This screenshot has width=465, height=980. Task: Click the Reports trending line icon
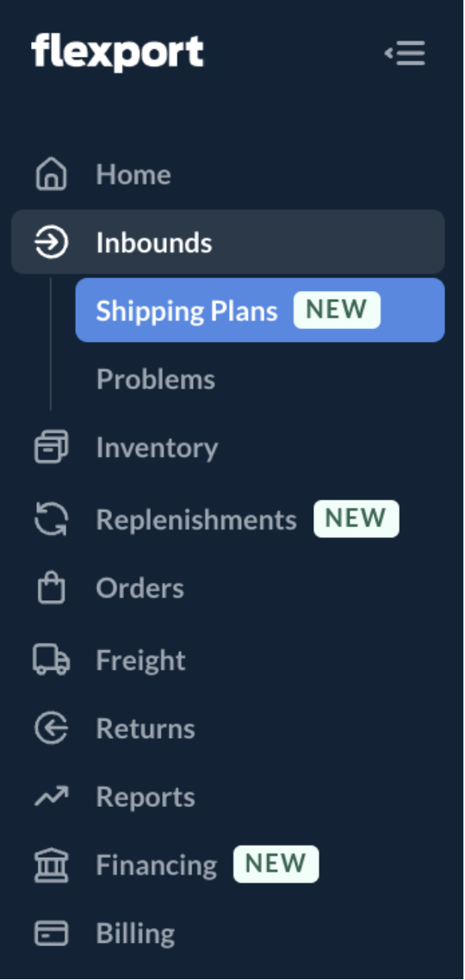tap(52, 797)
